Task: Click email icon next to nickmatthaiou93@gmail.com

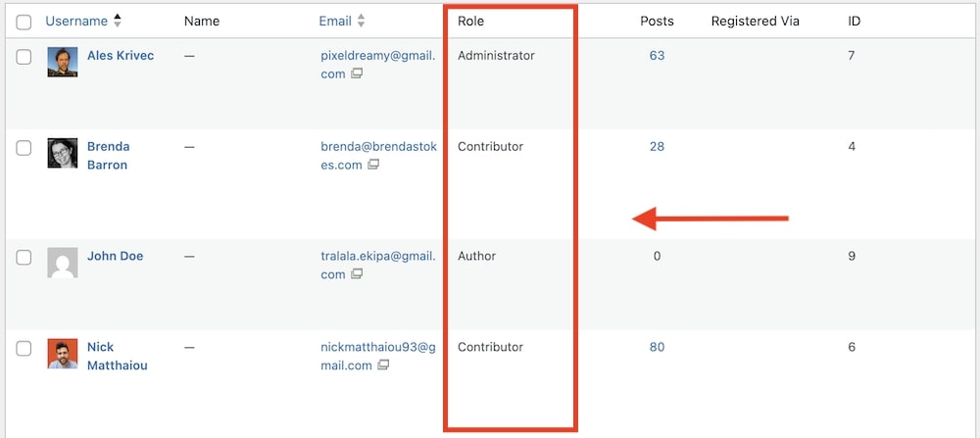Action: click(383, 365)
